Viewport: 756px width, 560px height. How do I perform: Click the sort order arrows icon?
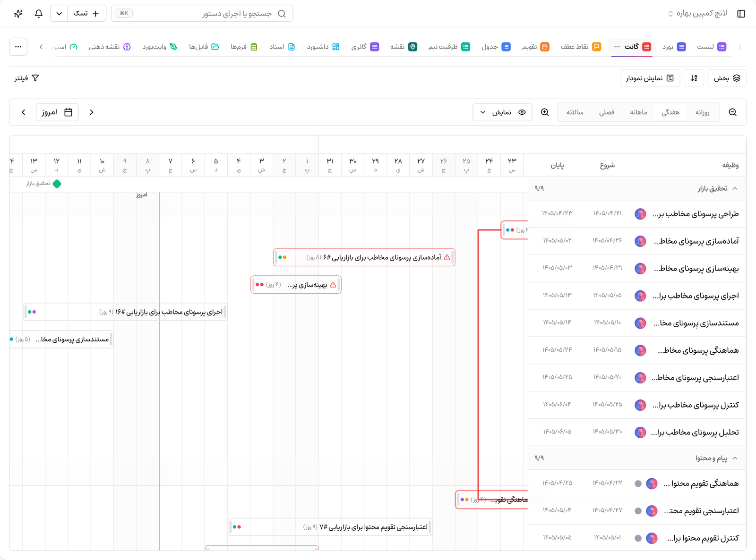[x=694, y=78]
